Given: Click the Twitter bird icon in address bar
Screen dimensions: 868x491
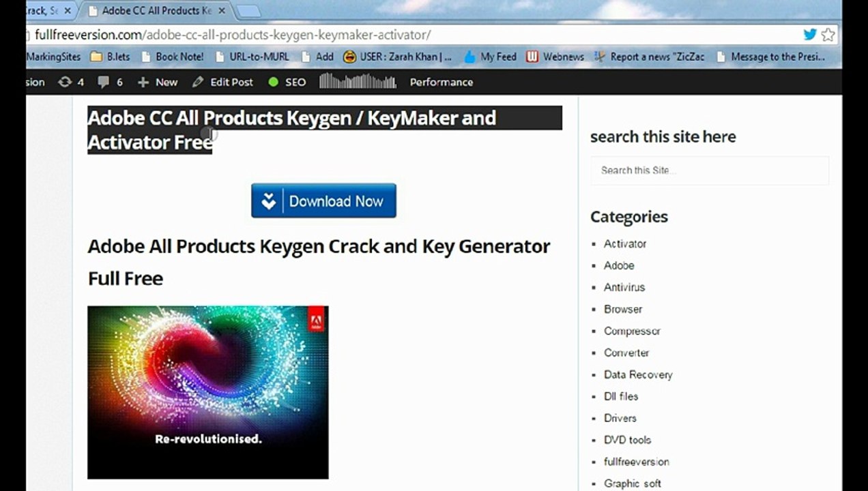Looking at the screenshot, I should click(810, 35).
